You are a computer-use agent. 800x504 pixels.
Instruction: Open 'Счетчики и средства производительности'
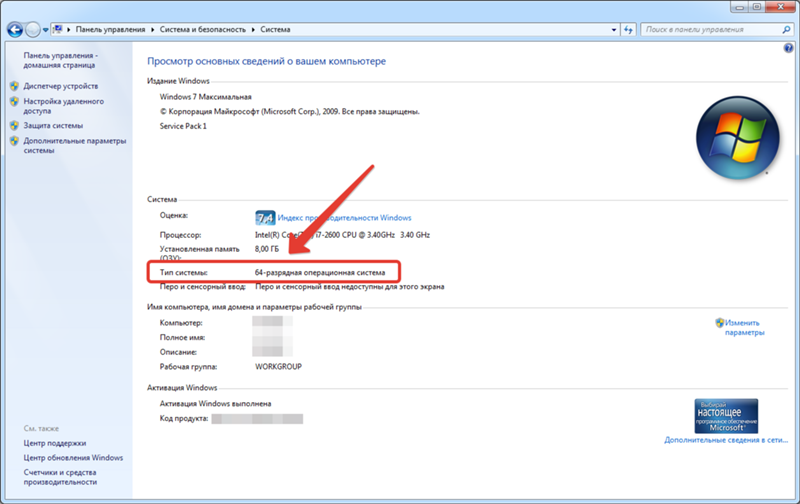(60, 477)
